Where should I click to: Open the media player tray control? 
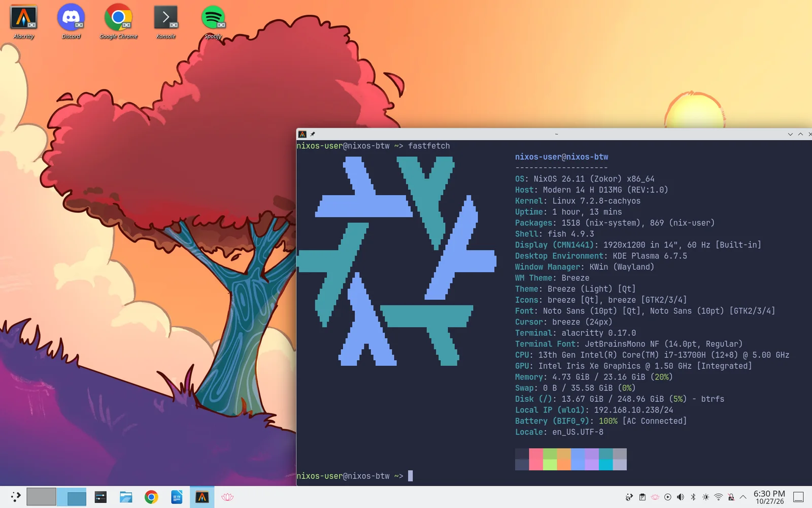click(x=667, y=497)
